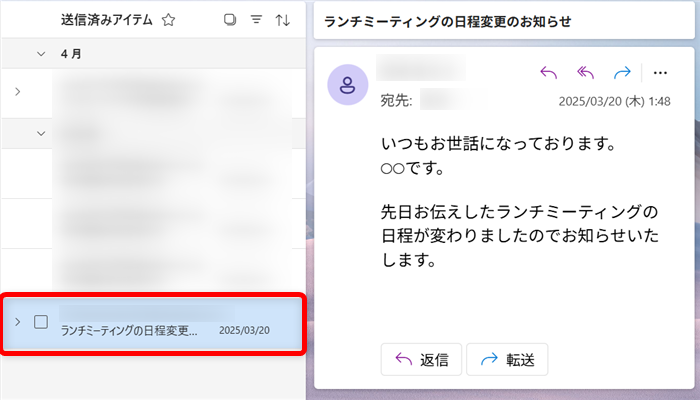Image resolution: width=700 pixels, height=400 pixels.
Task: Collapse the 4月 group
Action: tap(41, 54)
